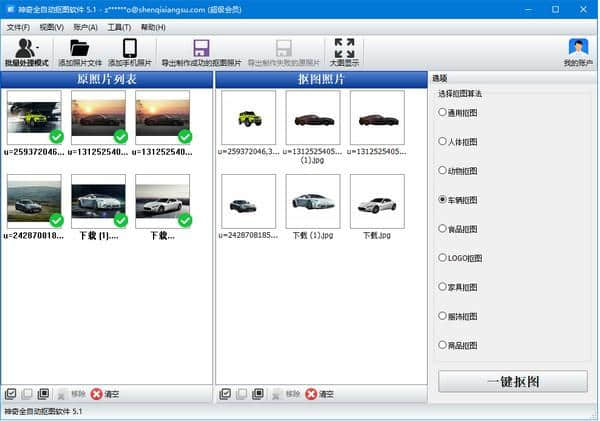
Task: Click invert-selection icon under cutout photos panel
Action: tap(257, 394)
